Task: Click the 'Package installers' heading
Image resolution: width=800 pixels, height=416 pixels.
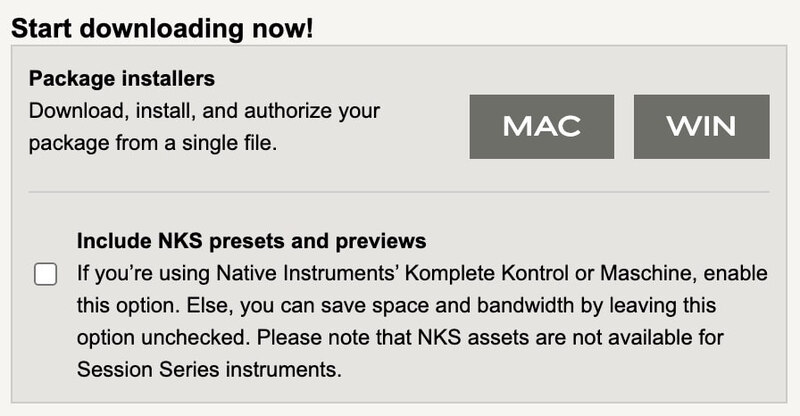Action: click(122, 78)
